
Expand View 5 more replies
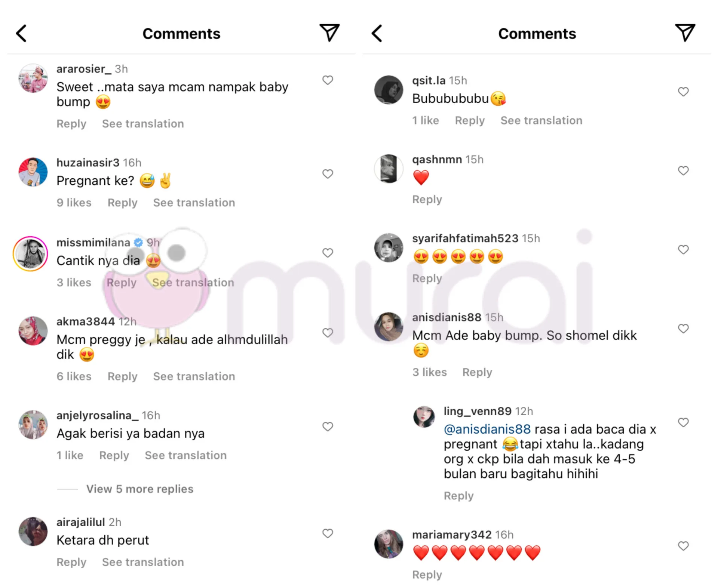coord(139,489)
